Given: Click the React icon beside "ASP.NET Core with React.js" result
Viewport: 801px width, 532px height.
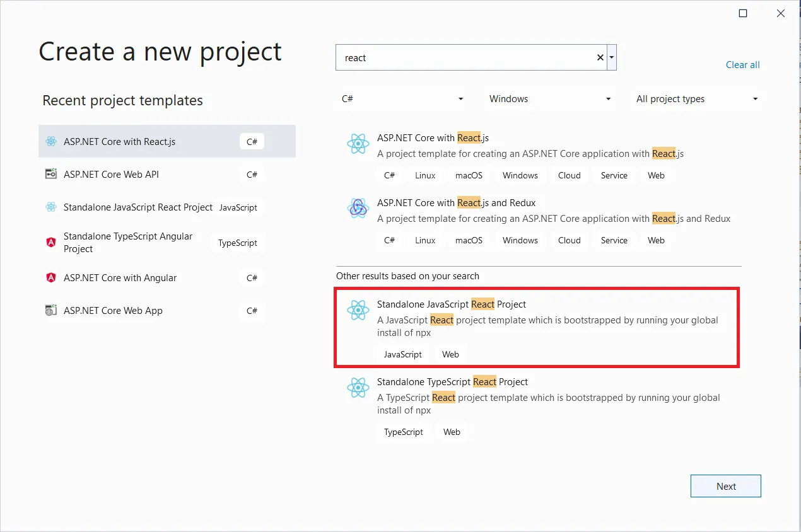Looking at the screenshot, I should point(358,144).
